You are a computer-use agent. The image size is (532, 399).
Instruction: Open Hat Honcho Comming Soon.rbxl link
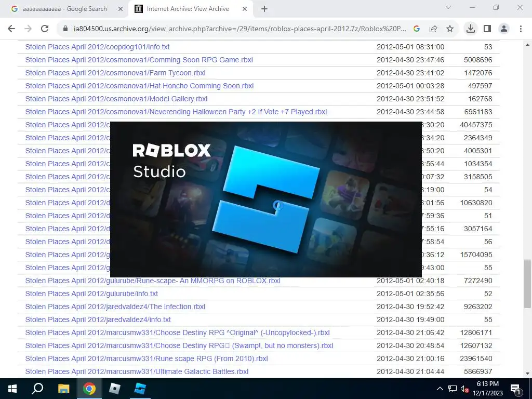(139, 86)
